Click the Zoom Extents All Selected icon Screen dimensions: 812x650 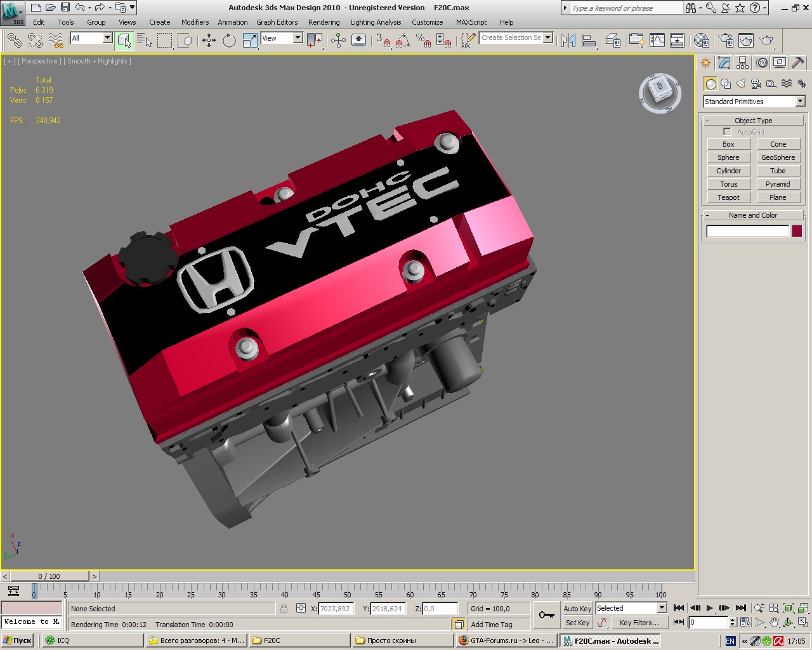click(x=803, y=608)
